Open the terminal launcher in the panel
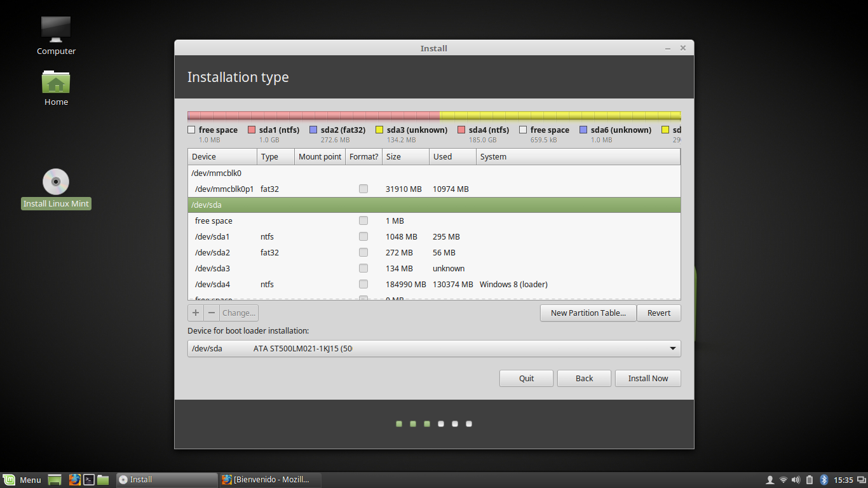868x488 pixels. point(90,480)
